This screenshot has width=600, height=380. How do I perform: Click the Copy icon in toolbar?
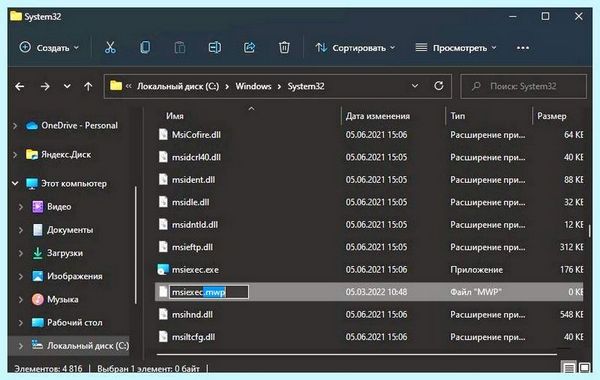145,47
